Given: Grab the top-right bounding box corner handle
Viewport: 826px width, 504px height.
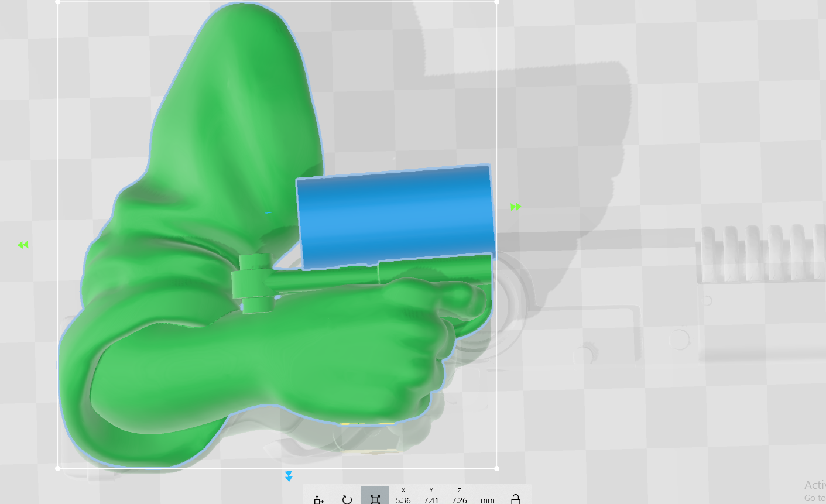Looking at the screenshot, I should point(496,2).
